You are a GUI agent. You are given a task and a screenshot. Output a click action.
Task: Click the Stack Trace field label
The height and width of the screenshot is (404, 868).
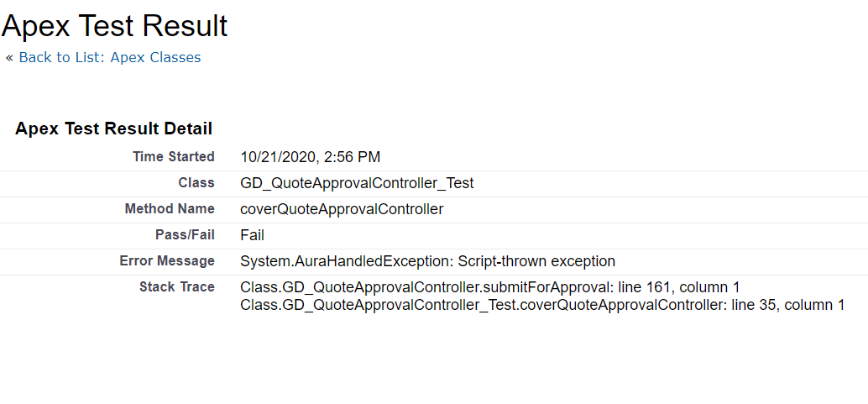(177, 287)
